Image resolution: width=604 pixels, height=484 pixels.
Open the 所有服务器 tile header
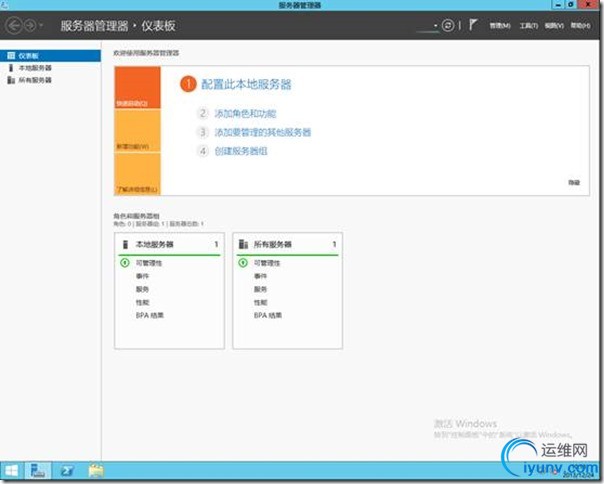pyautogui.click(x=287, y=244)
